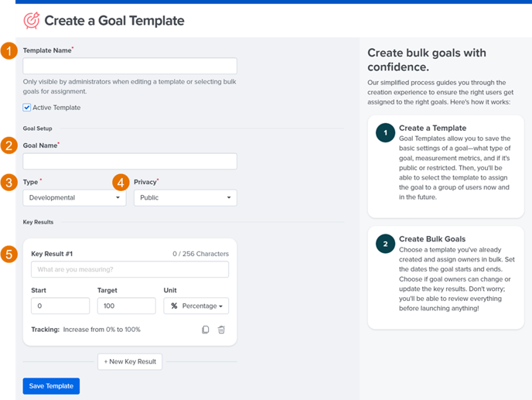Click the percent symbol in Unit selector
Image resolution: width=532 pixels, height=400 pixels.
174,306
